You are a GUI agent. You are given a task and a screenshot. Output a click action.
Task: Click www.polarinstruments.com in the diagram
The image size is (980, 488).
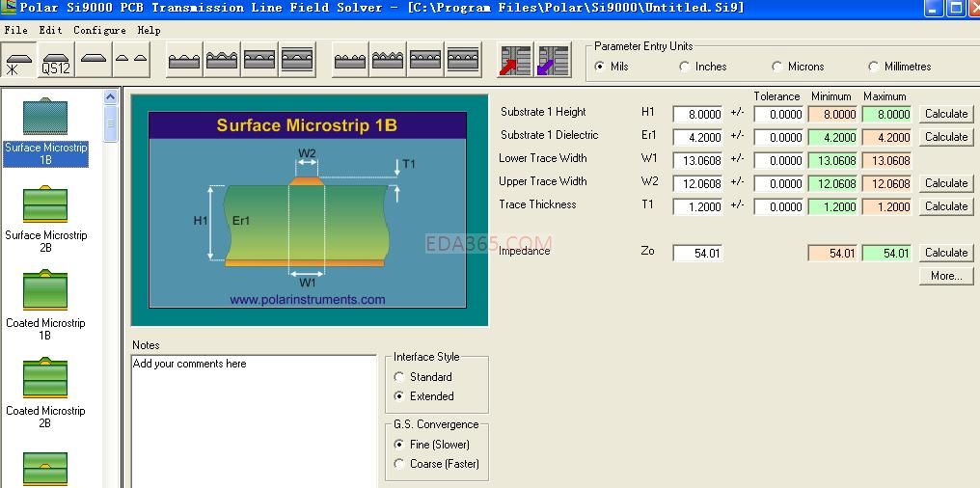click(x=308, y=300)
